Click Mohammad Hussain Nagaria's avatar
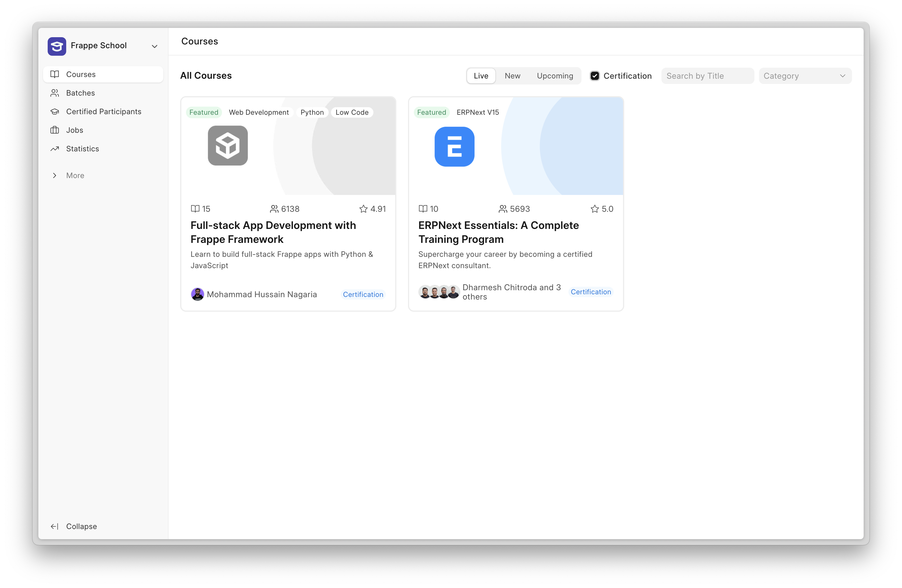 coord(197,294)
